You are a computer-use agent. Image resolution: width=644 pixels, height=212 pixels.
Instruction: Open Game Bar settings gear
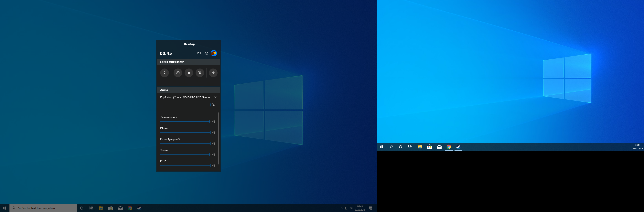pos(207,53)
